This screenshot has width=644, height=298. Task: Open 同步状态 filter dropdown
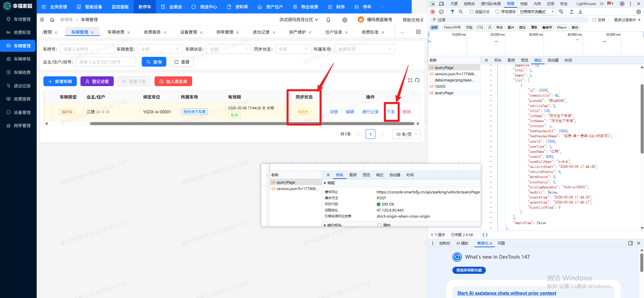coord(293,49)
